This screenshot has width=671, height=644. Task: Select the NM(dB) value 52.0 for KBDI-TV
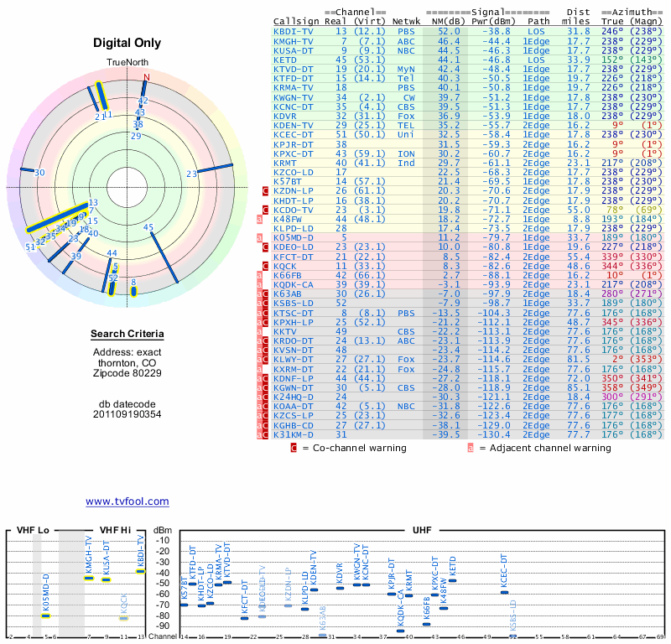(x=449, y=32)
